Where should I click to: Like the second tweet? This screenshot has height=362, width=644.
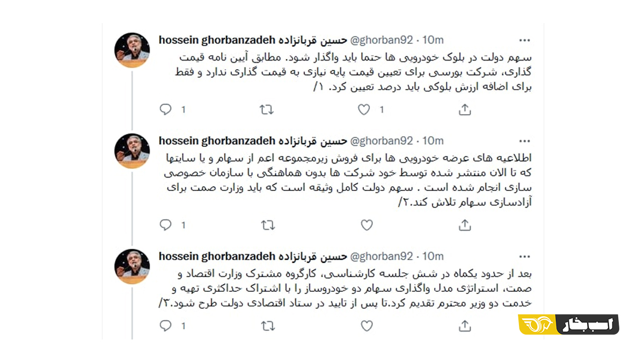[367, 226]
